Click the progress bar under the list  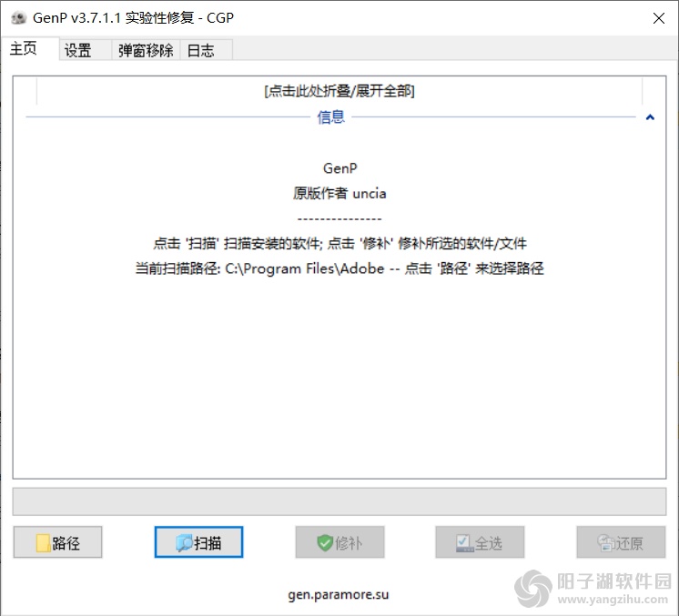coord(339,501)
